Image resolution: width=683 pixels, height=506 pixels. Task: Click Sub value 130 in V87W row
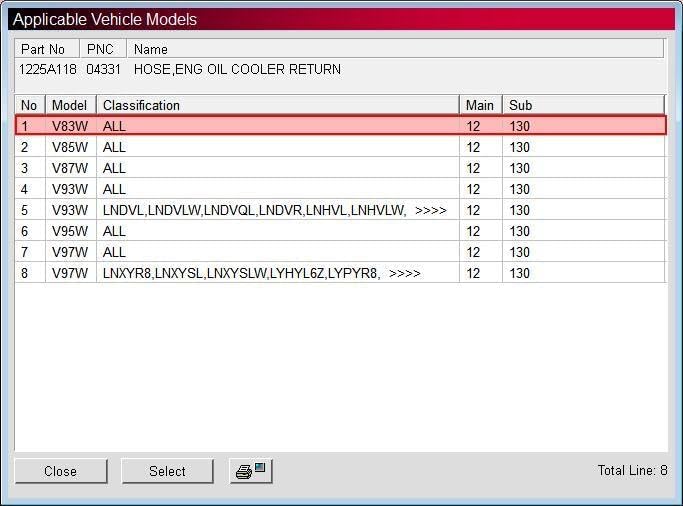[520, 168]
